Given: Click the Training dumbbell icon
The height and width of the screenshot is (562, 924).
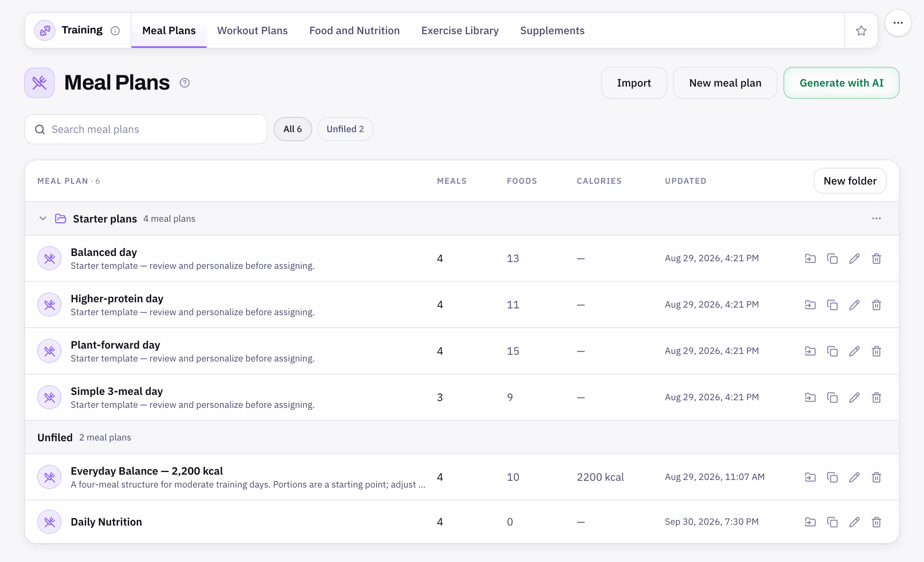Looking at the screenshot, I should tap(45, 30).
